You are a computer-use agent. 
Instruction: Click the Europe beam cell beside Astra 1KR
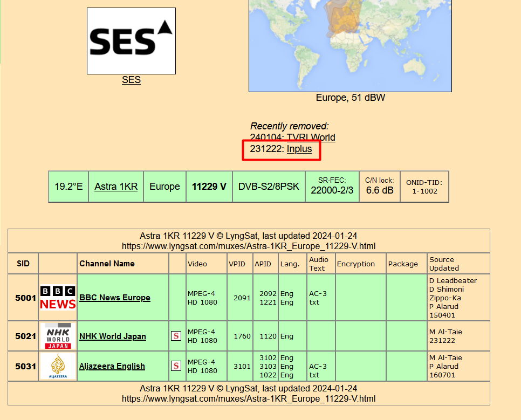pyautogui.click(x=164, y=187)
